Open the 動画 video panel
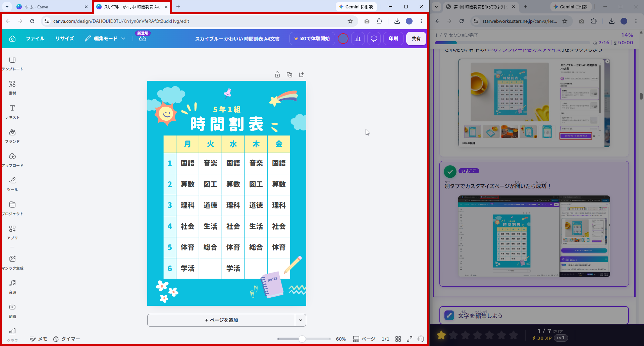 pos(12,311)
